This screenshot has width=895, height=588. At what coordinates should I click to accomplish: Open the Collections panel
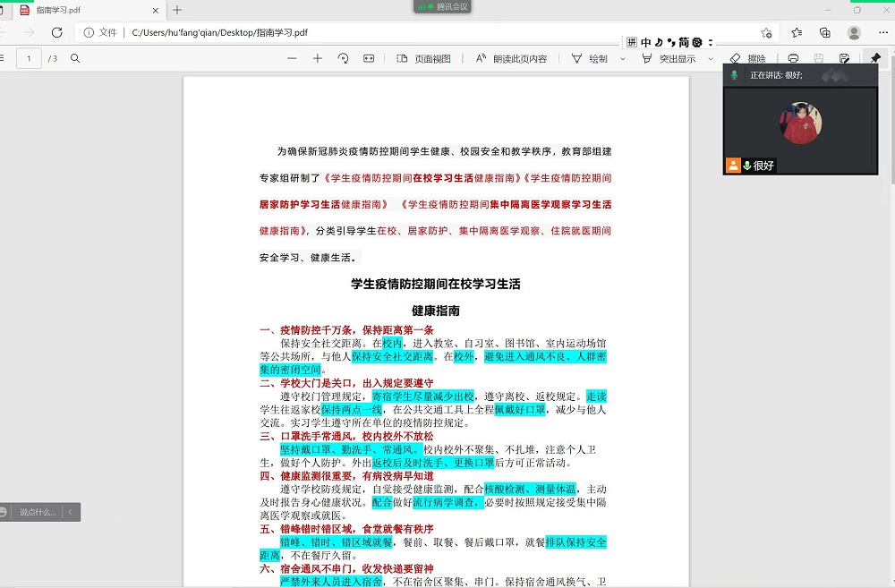[825, 32]
